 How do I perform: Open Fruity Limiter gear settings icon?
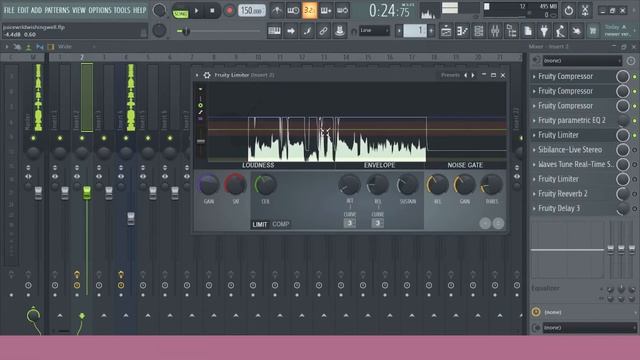point(207,75)
